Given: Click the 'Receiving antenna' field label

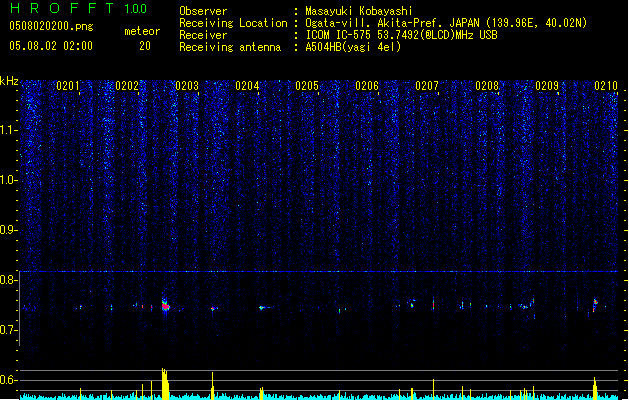Looking at the screenshot, I should pyautogui.click(x=230, y=47).
